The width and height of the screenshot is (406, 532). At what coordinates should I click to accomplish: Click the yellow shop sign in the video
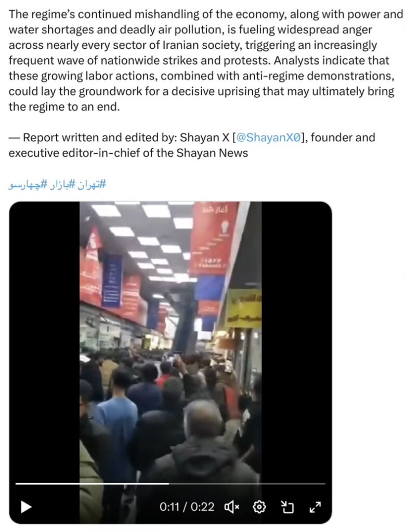243,308
